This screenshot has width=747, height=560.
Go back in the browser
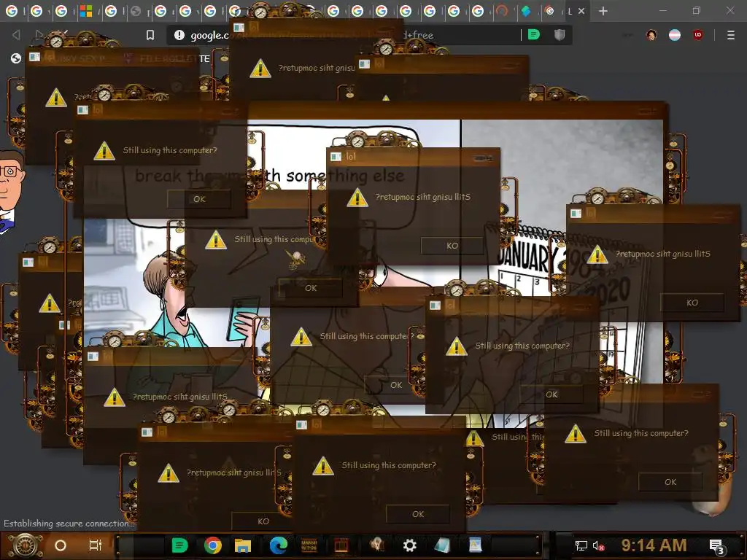16,35
